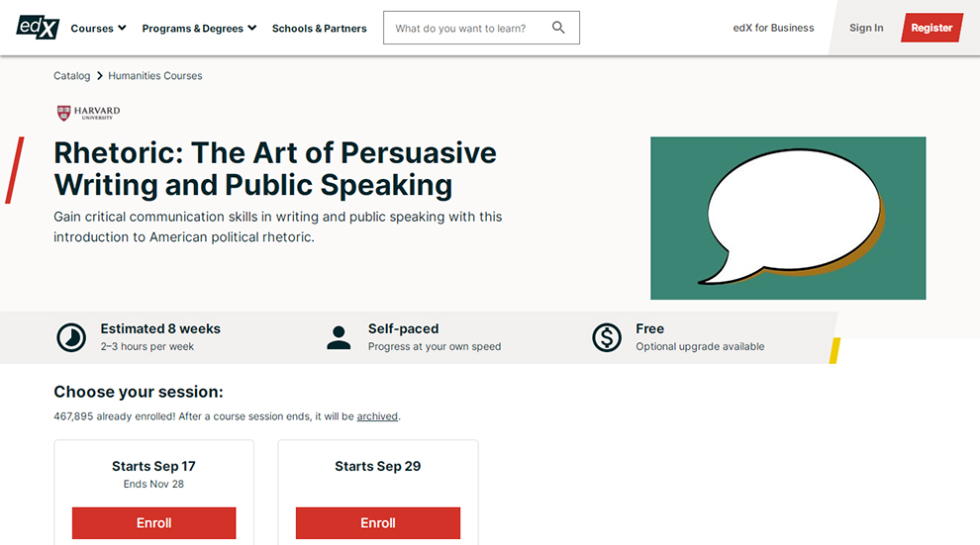Click the breadcrumb chevron after Catalog

(x=99, y=76)
